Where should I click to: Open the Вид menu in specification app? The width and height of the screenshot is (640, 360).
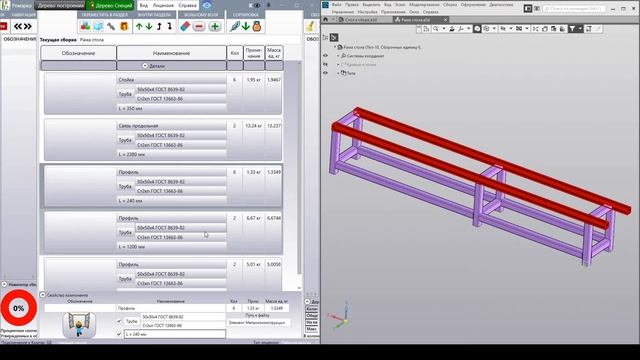[144, 5]
